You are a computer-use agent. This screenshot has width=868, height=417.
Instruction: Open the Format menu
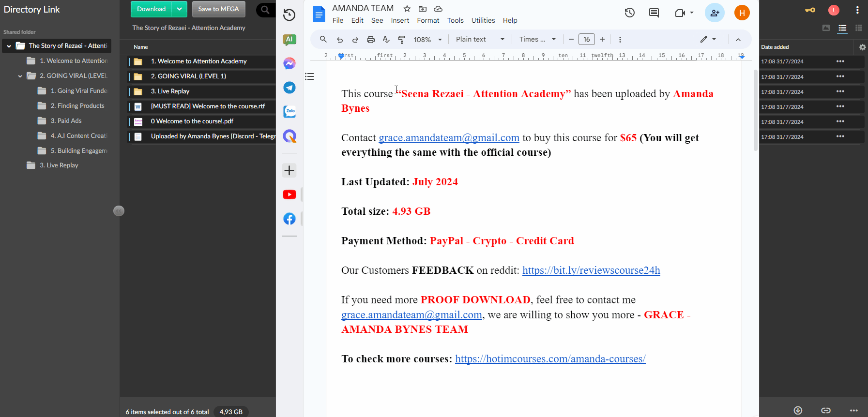pyautogui.click(x=428, y=20)
